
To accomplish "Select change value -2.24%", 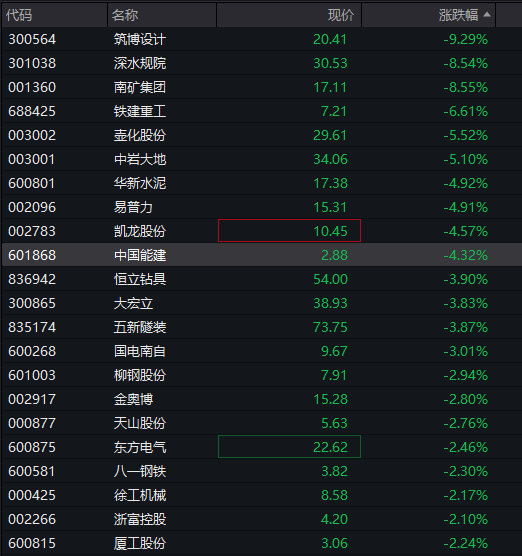I will coord(466,543).
